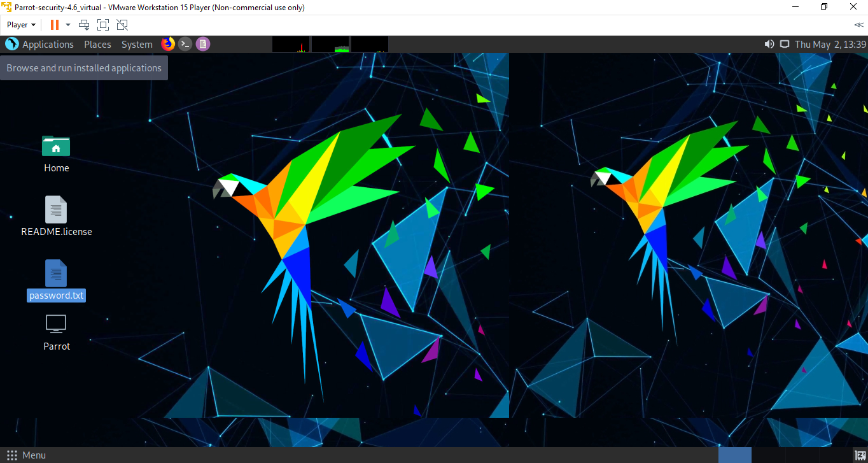This screenshot has width=868, height=463.
Task: Toggle Unity mode icon in VMware toolbar
Action: coord(122,25)
